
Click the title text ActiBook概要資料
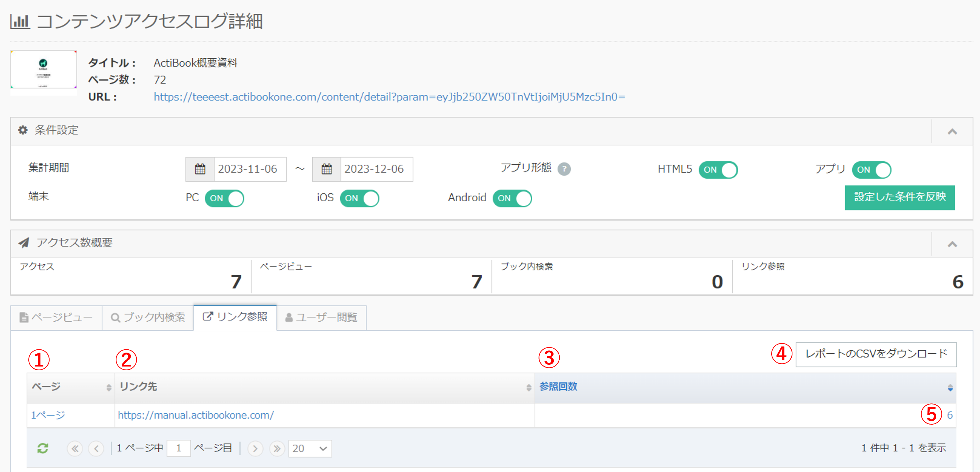(x=195, y=63)
